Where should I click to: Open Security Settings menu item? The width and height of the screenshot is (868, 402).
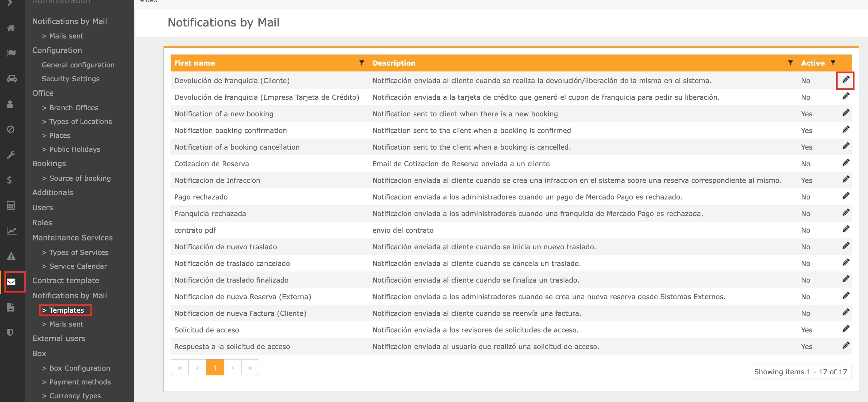click(x=71, y=79)
